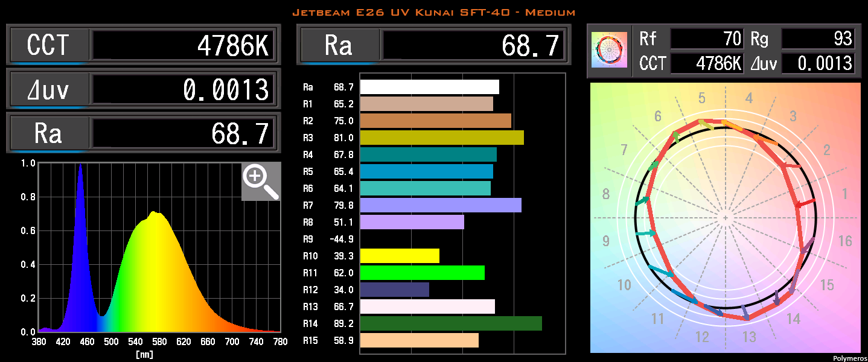Select the white Ra swatch bar
This screenshot has height=362, width=868.
[429, 87]
